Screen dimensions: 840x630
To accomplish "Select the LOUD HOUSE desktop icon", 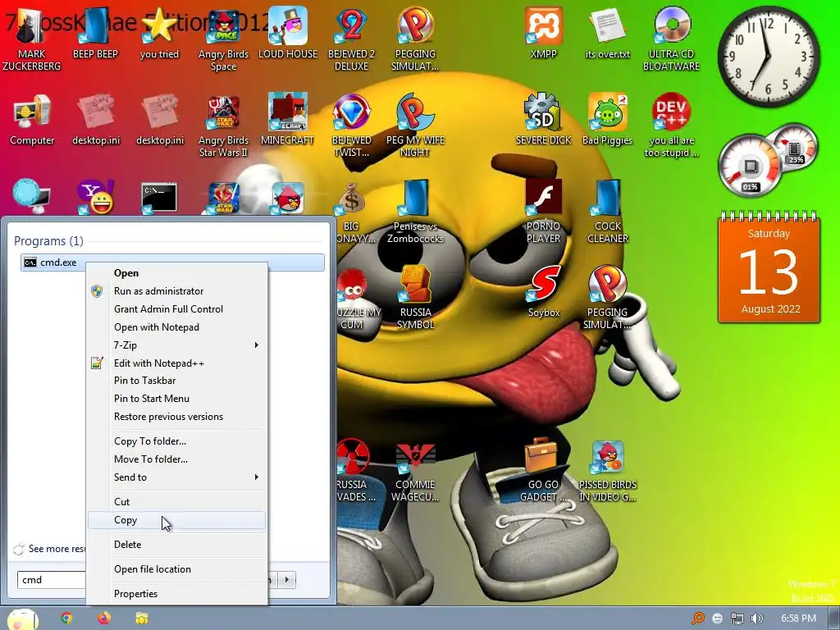I will [288, 33].
